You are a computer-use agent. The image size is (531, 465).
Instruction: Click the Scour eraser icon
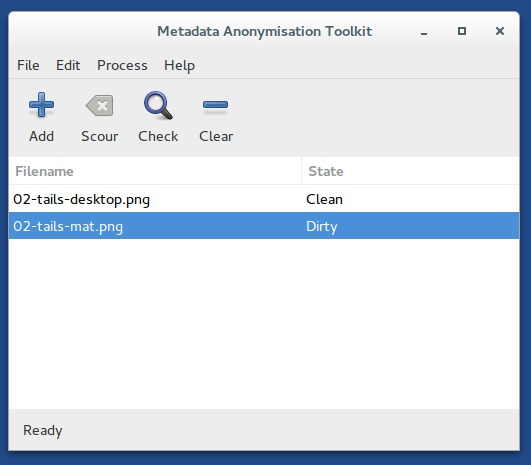(x=100, y=105)
